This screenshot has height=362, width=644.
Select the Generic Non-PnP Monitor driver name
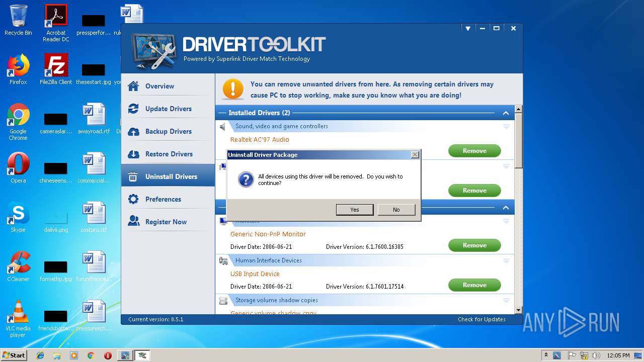[268, 234]
